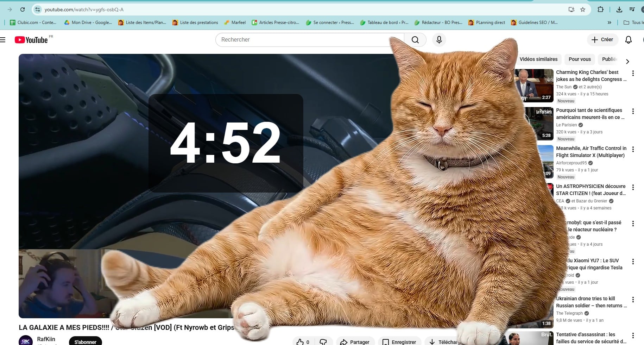Viewport: 644px width, 345px height.
Task: Reload the page with the refresh icon
Action: 23,9
